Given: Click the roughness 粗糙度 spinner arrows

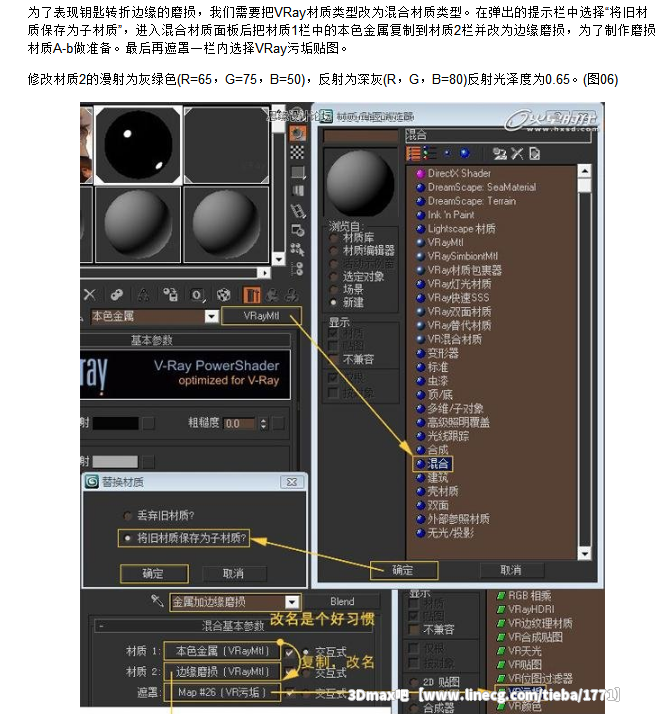Looking at the screenshot, I should [x=263, y=423].
